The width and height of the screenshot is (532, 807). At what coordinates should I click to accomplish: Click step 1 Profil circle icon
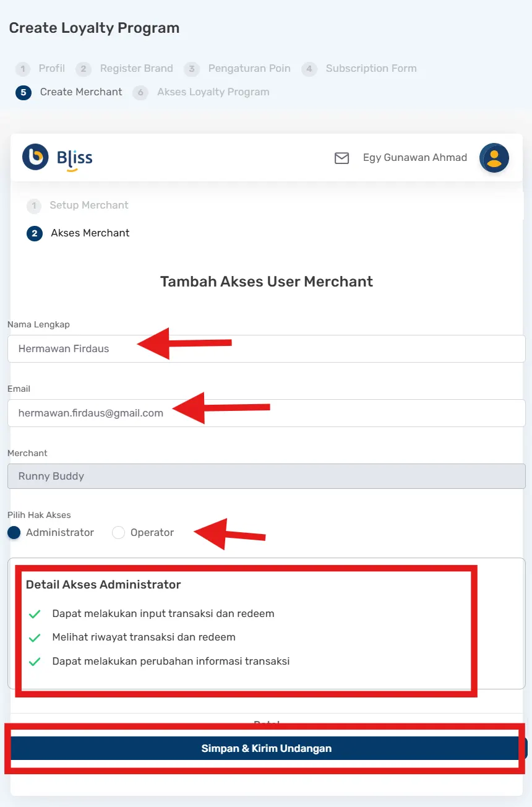click(23, 69)
